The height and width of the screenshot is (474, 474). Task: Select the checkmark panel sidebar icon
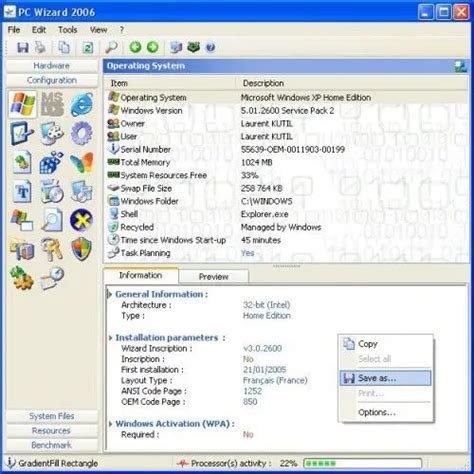coord(22,133)
